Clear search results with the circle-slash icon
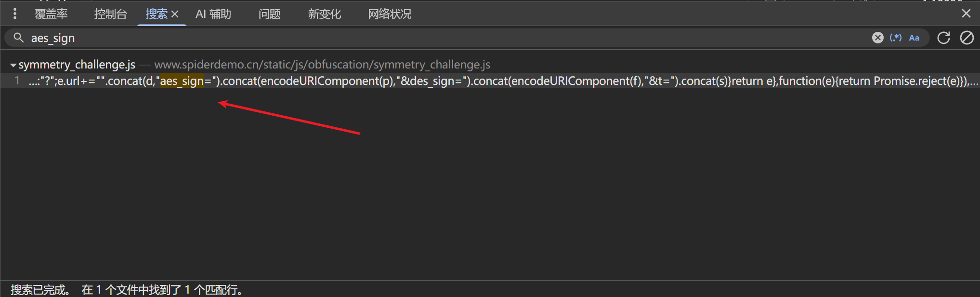Image resolution: width=980 pixels, height=297 pixels. [x=967, y=38]
